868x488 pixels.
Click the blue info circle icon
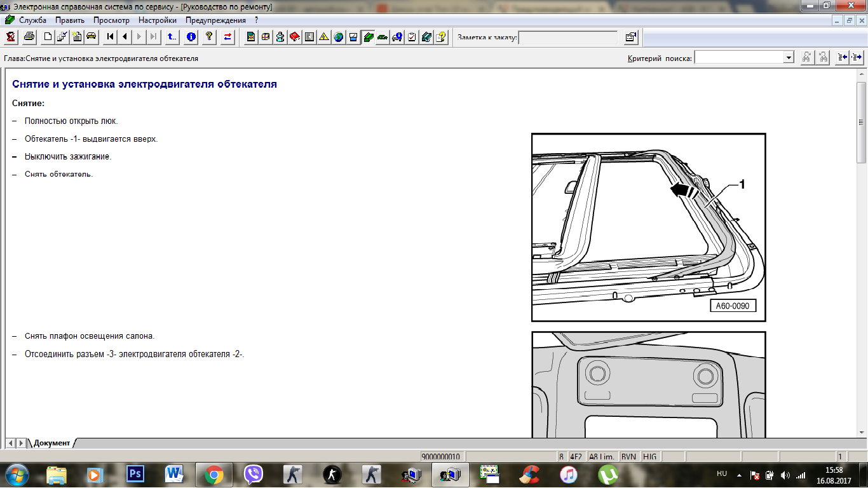(x=191, y=37)
